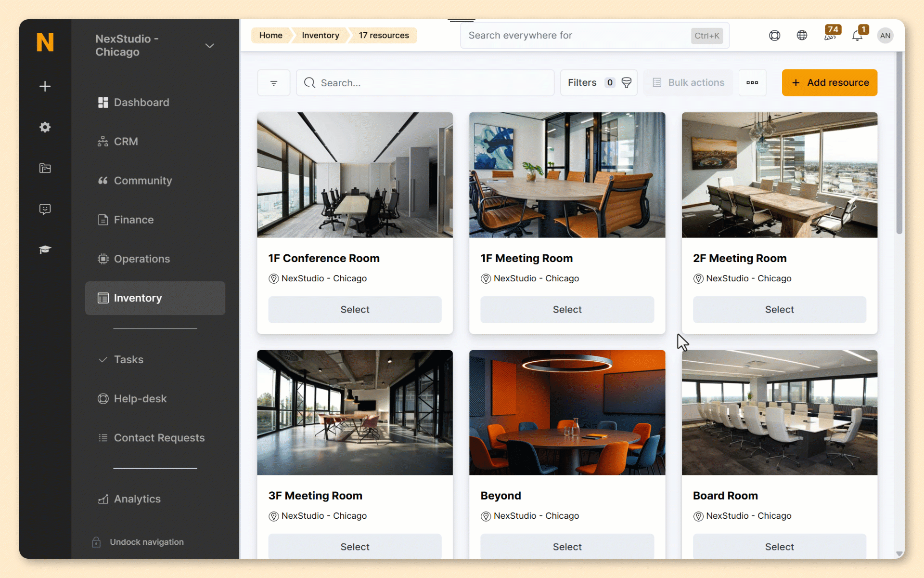Image resolution: width=924 pixels, height=578 pixels.
Task: Open settings gear in left rail
Action: (x=45, y=127)
